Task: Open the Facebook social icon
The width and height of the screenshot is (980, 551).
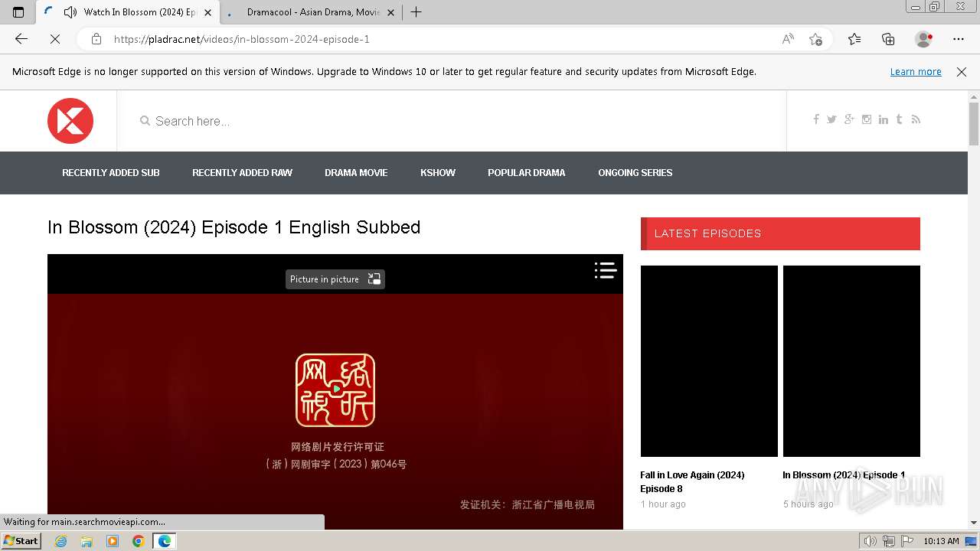Action: coord(816,119)
